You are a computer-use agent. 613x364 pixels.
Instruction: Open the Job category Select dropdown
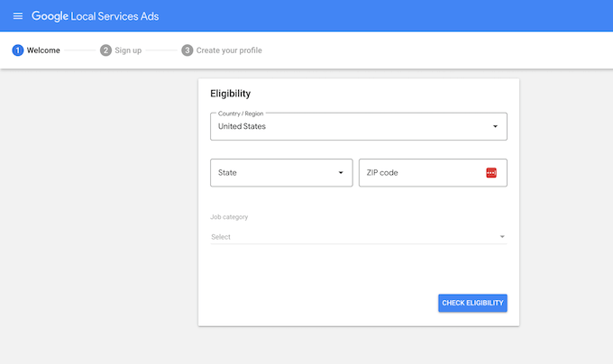pos(352,237)
